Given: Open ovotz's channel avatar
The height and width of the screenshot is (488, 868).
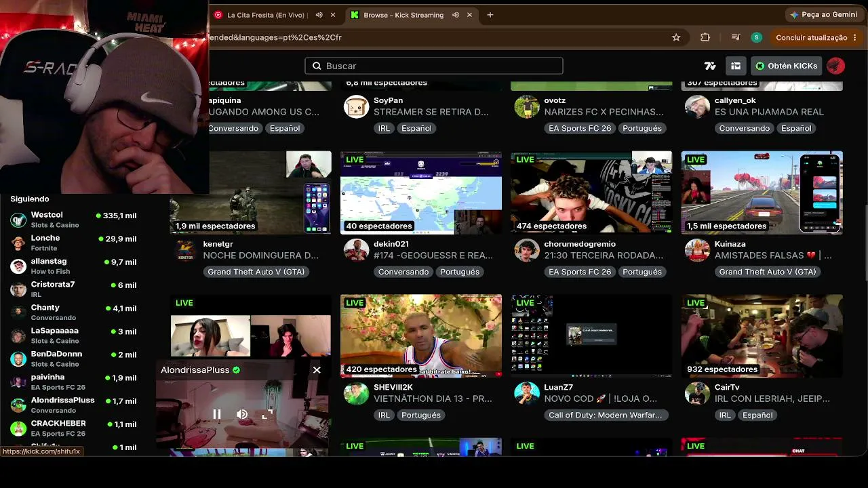Looking at the screenshot, I should 527,106.
